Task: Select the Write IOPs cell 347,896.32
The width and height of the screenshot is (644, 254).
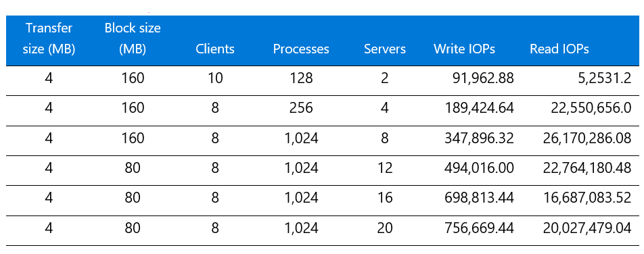Action: click(480, 138)
